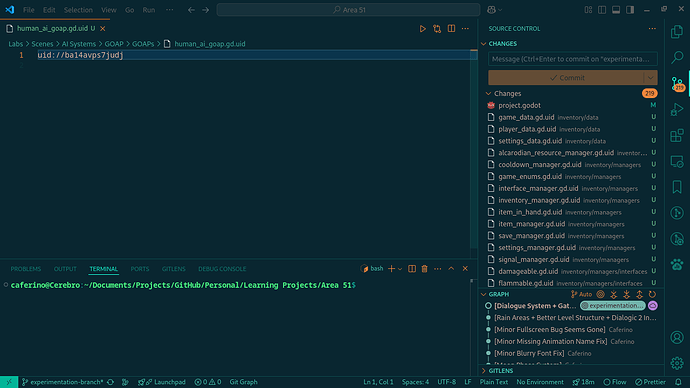Go to current history item target icon
690x388 pixels.
pyautogui.click(x=601, y=294)
